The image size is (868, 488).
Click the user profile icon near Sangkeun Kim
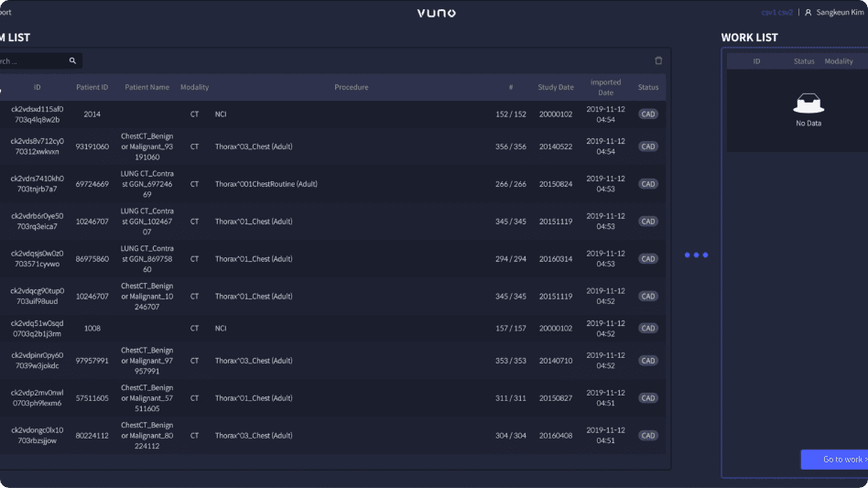click(808, 13)
